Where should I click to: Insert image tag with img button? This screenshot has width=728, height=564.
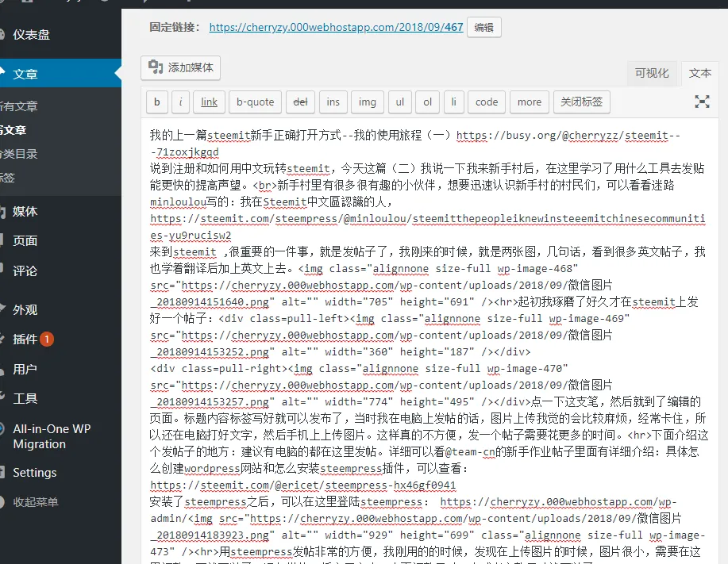coord(368,102)
